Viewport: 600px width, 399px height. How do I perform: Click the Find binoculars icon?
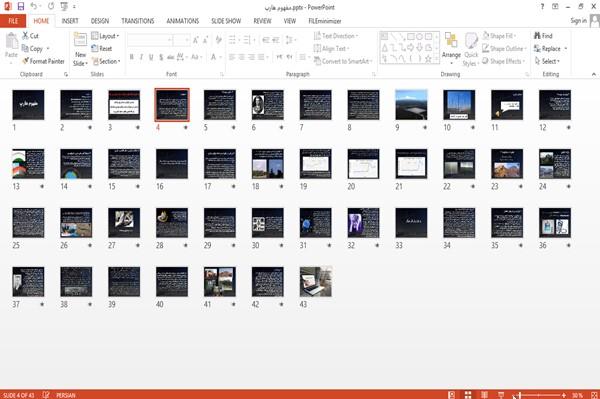[x=543, y=36]
